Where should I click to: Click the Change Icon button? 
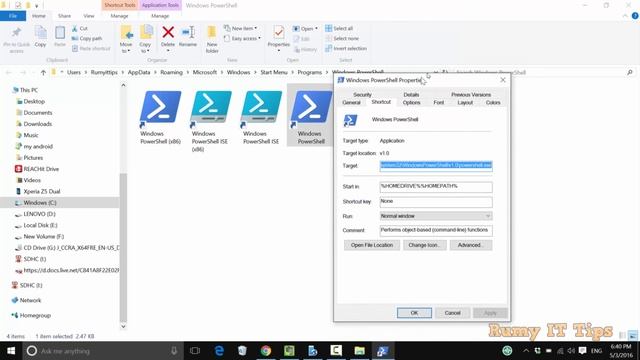424,245
